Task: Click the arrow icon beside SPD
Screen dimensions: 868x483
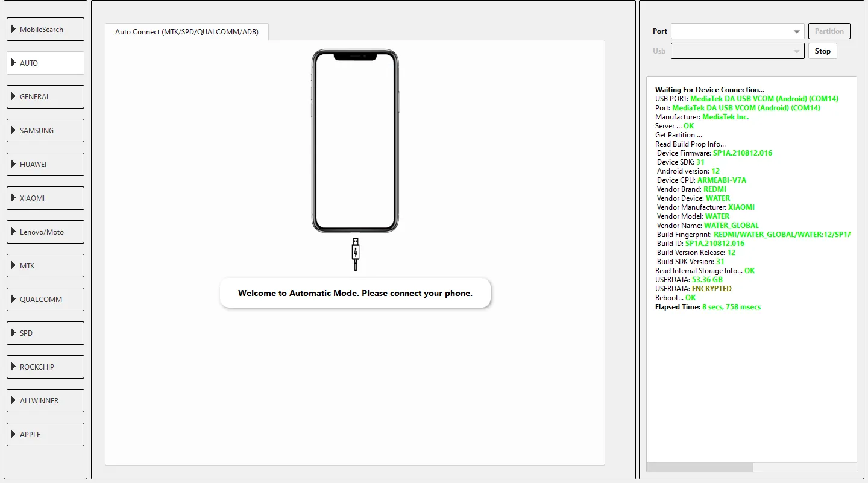Action: (14, 333)
